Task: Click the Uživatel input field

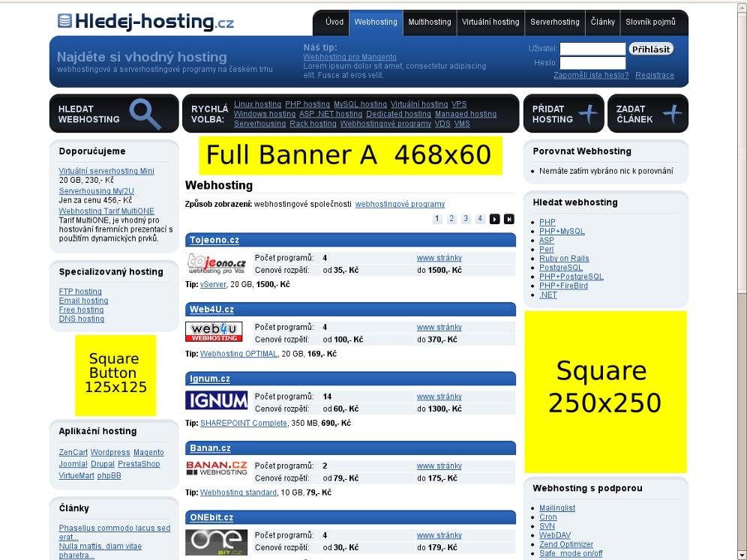Action: tap(592, 49)
